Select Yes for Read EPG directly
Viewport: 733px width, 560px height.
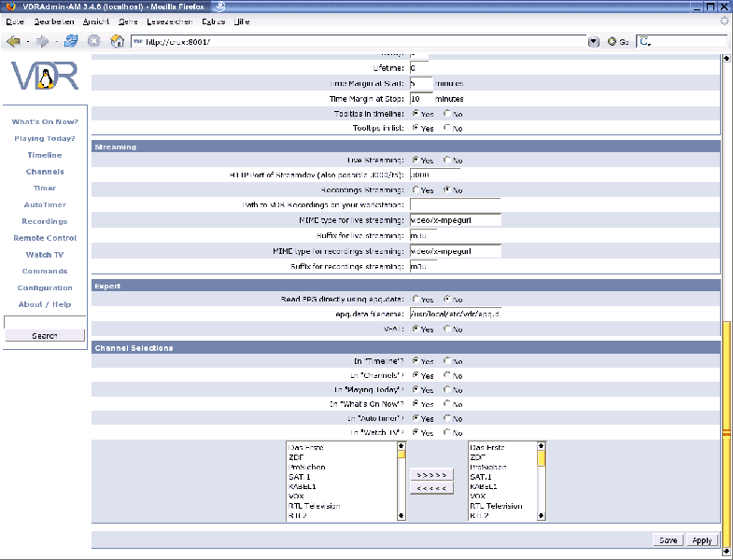tap(416, 300)
